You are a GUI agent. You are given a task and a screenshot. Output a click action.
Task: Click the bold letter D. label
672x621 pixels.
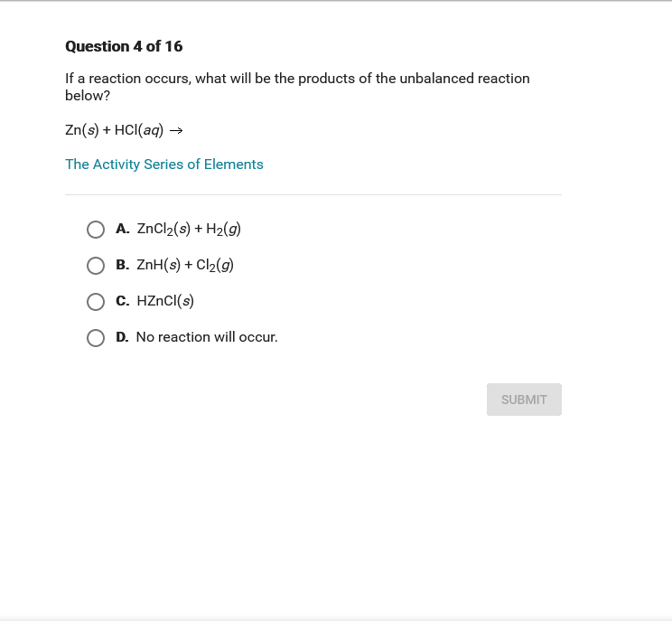tap(123, 337)
